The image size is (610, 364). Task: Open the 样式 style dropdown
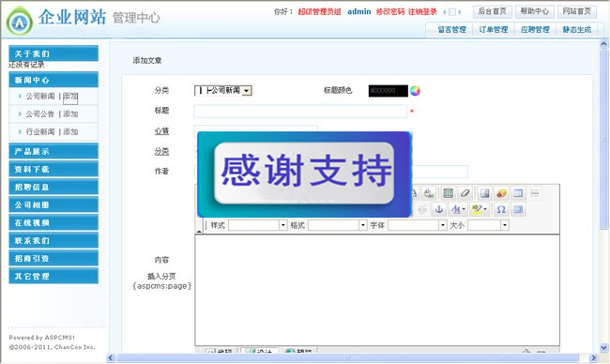257,225
